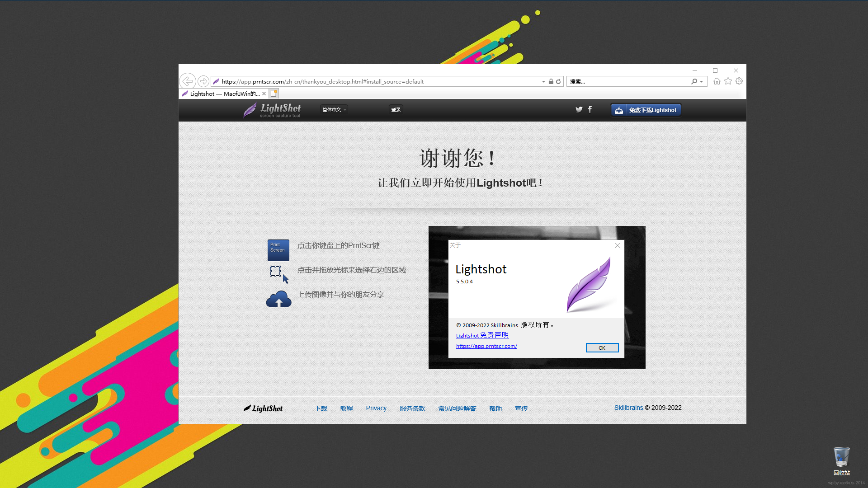Click 常见问题解答 in the footer menu
The height and width of the screenshot is (488, 868).
pos(457,408)
